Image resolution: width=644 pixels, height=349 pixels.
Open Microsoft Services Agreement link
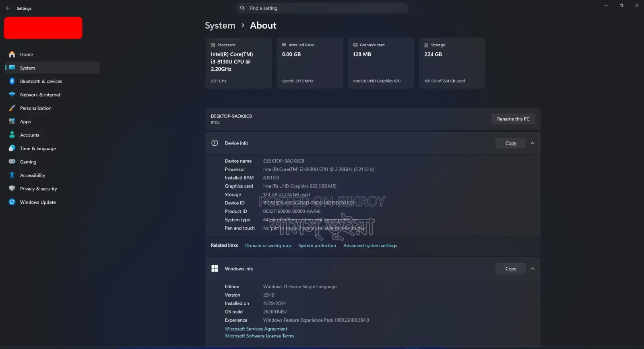[x=256, y=329]
